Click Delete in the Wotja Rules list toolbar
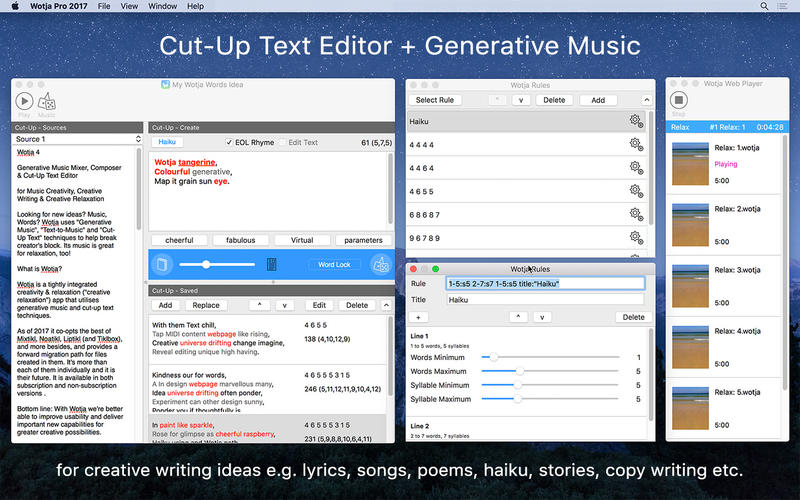 click(554, 100)
